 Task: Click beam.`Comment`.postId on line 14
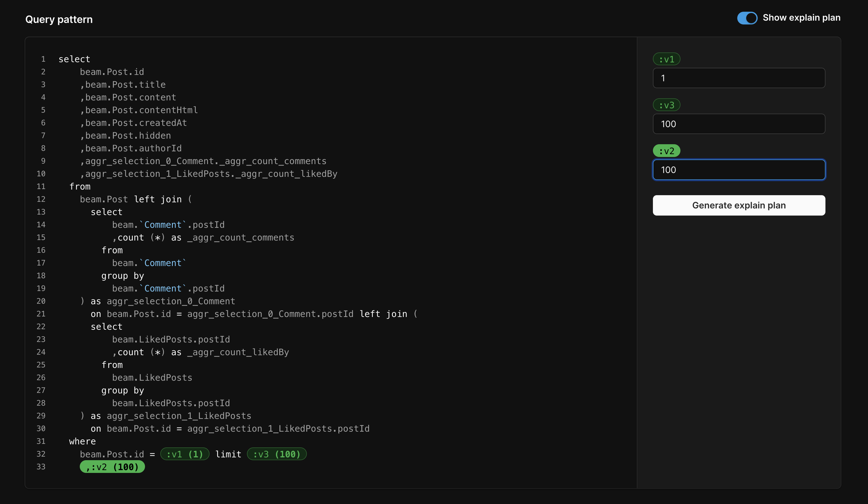click(168, 225)
